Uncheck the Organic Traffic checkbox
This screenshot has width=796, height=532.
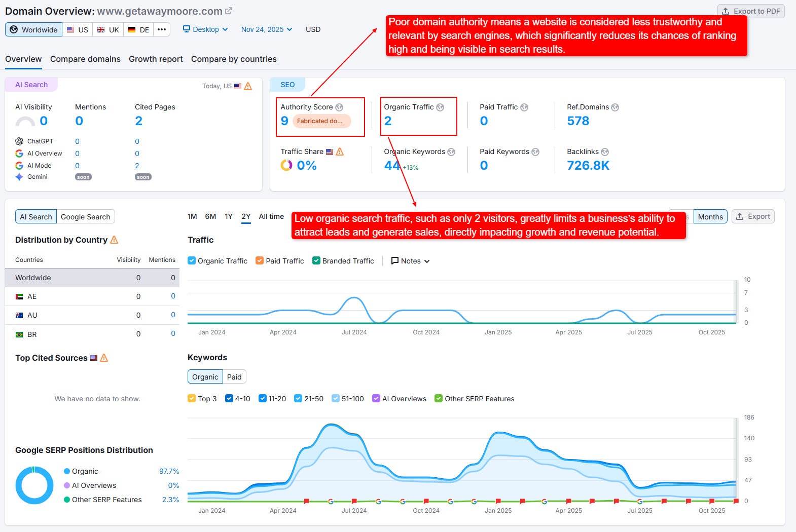pos(192,260)
